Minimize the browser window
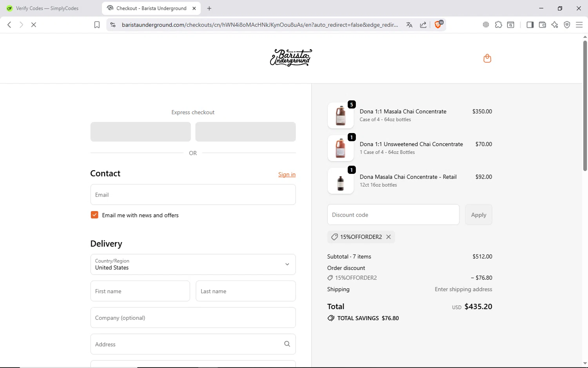Viewport: 588px width, 368px height. point(541,8)
